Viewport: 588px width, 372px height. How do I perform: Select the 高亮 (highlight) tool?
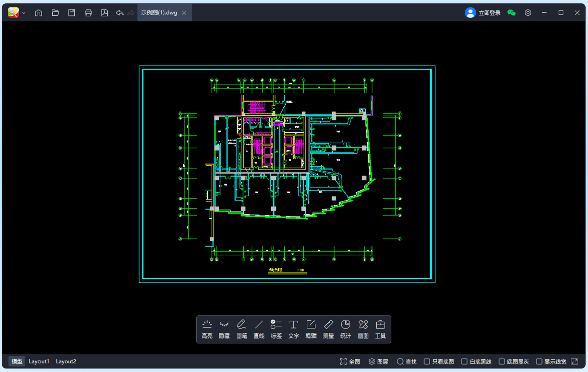207,328
